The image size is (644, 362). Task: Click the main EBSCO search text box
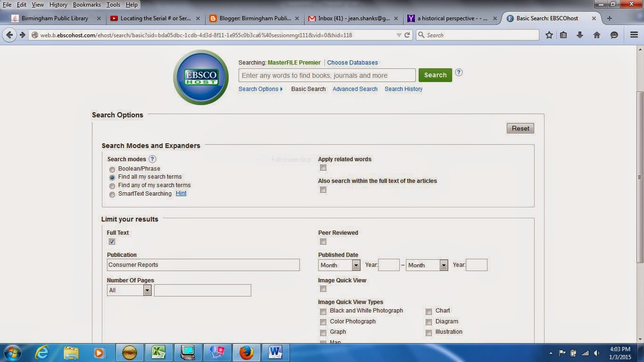(327, 75)
